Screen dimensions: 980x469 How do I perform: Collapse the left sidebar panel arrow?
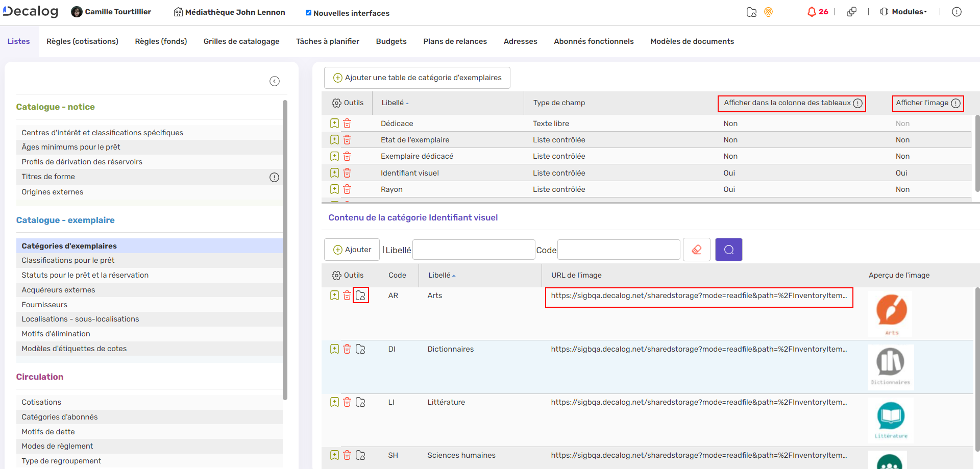[x=275, y=81]
